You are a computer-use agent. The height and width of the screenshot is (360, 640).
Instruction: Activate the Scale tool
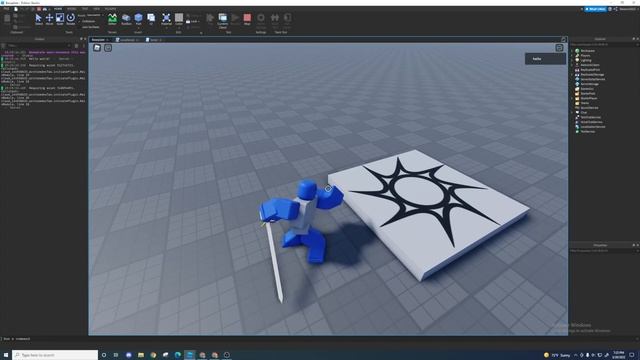[60, 19]
